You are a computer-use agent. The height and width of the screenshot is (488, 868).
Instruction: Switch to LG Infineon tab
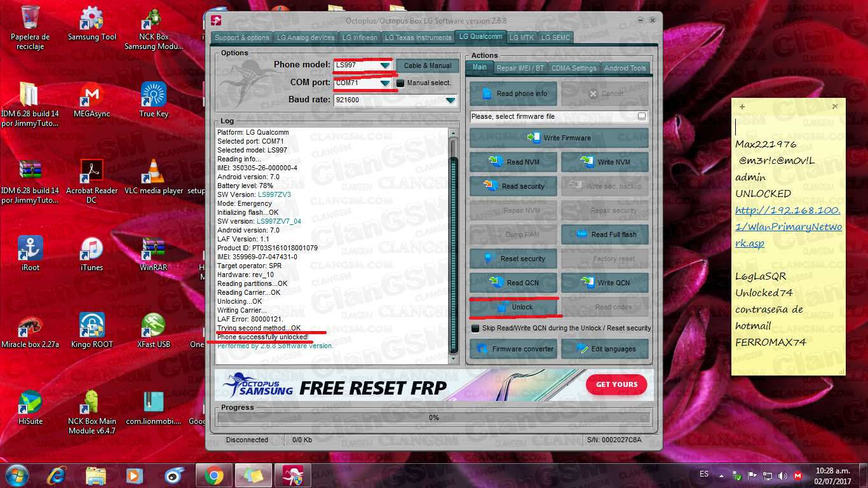tap(360, 37)
